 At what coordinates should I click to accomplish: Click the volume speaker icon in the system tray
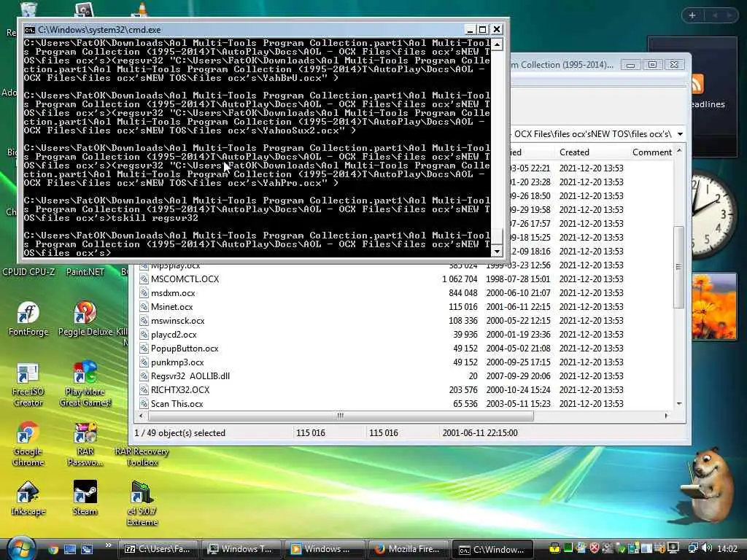[x=707, y=548]
